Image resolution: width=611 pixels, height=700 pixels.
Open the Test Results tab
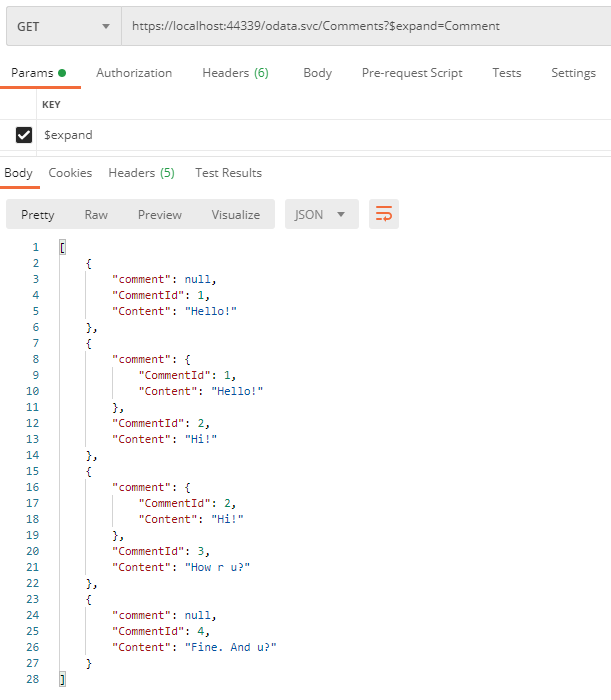(x=228, y=173)
